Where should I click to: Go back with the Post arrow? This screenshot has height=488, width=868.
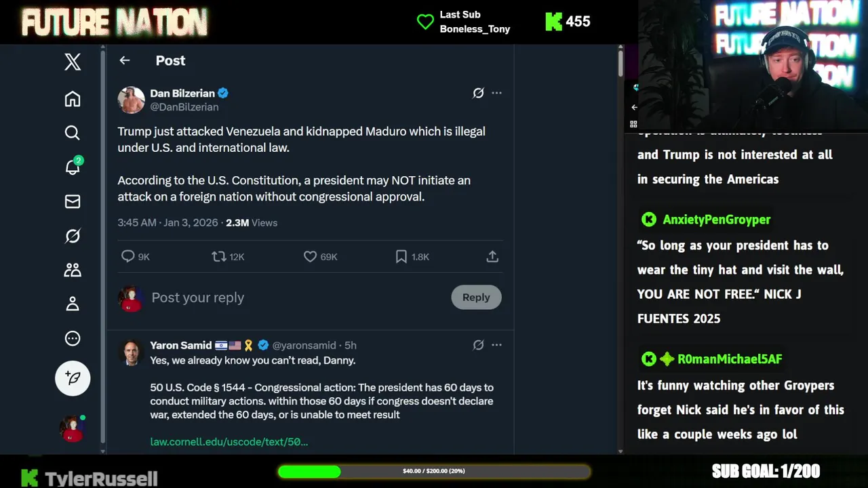coord(125,60)
